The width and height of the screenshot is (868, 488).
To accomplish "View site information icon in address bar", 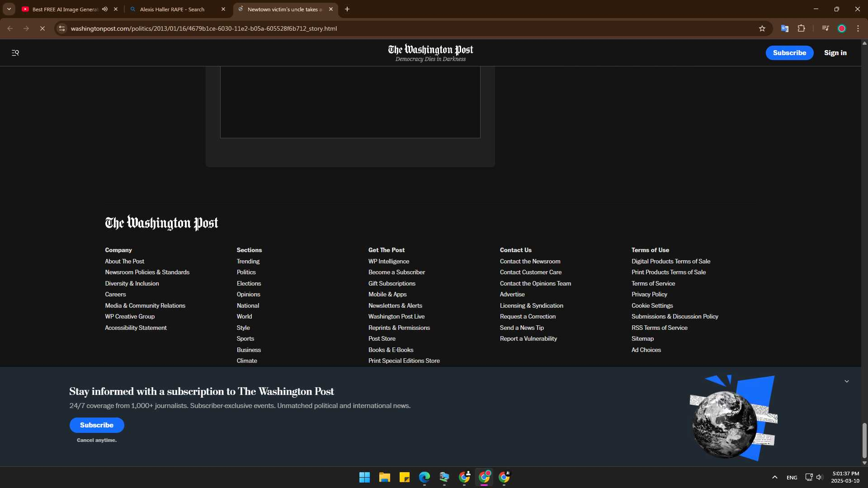I will [x=62, y=28].
